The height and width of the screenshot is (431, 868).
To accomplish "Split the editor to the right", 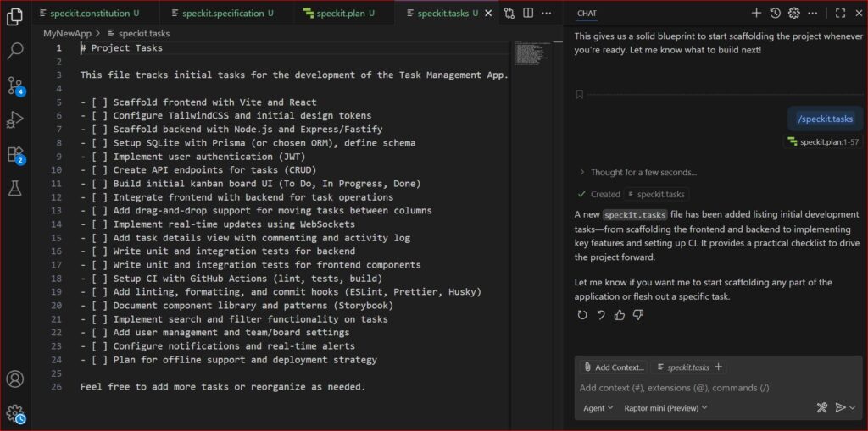I will coord(528,14).
